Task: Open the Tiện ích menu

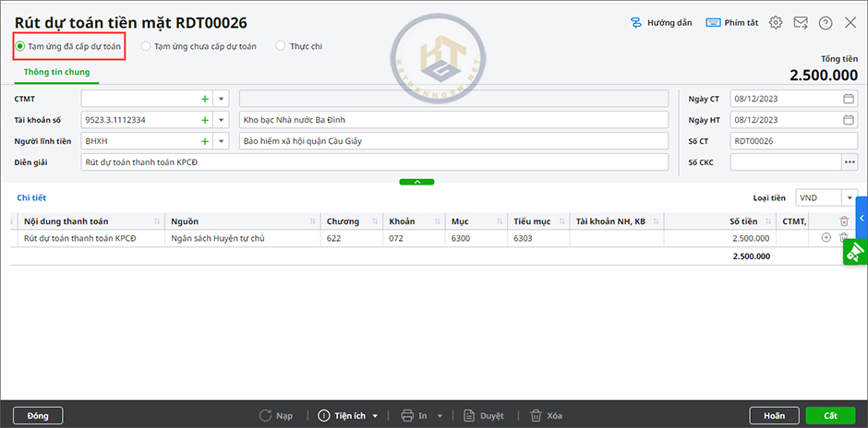Action: [347, 416]
